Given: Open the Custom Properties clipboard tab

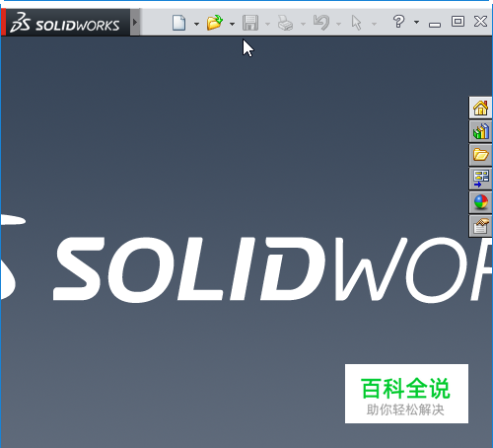Looking at the screenshot, I should (480, 226).
